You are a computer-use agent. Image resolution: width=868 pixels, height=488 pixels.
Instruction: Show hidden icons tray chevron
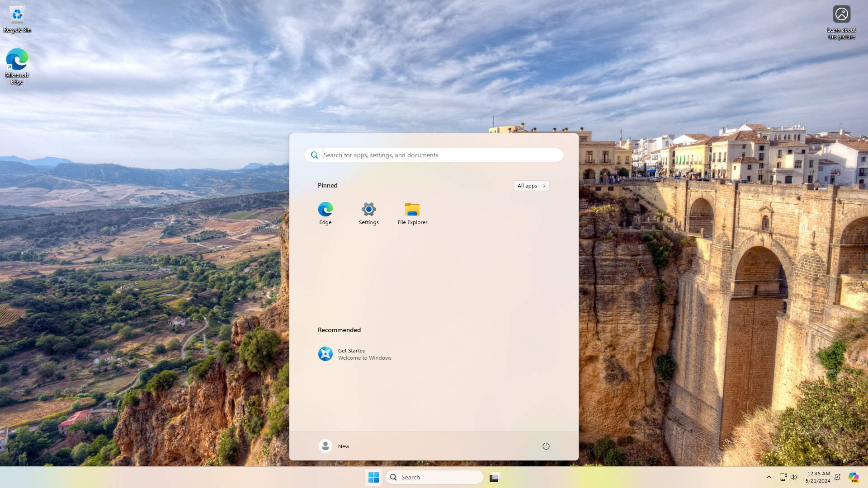coord(769,477)
